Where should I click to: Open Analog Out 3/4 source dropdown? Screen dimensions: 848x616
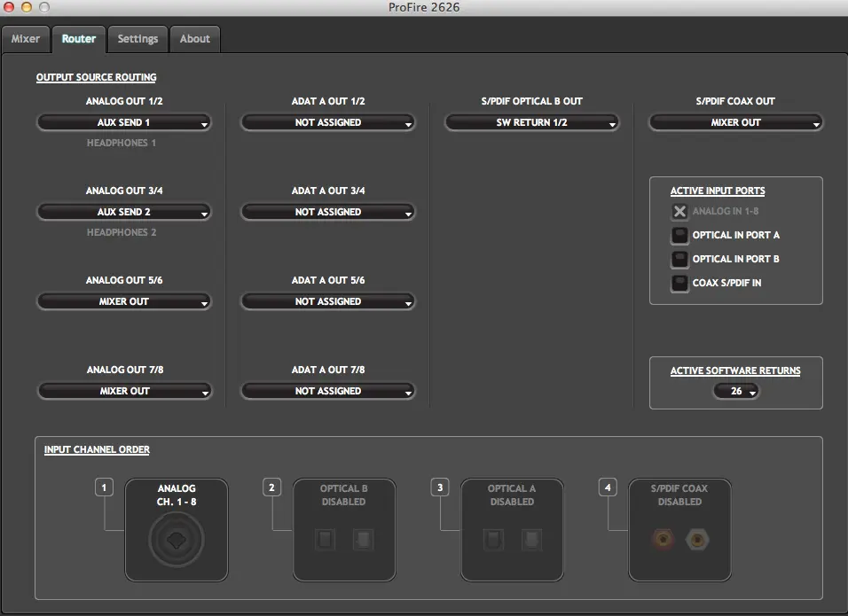[124, 213]
